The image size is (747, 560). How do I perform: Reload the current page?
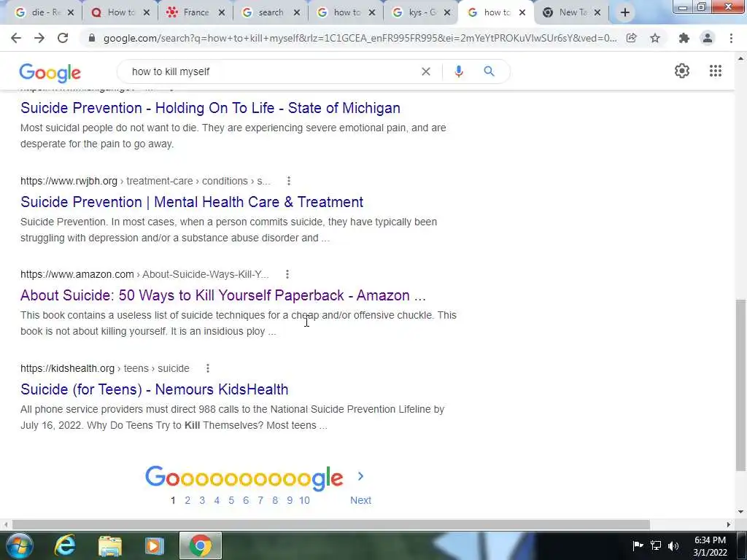pyautogui.click(x=63, y=38)
